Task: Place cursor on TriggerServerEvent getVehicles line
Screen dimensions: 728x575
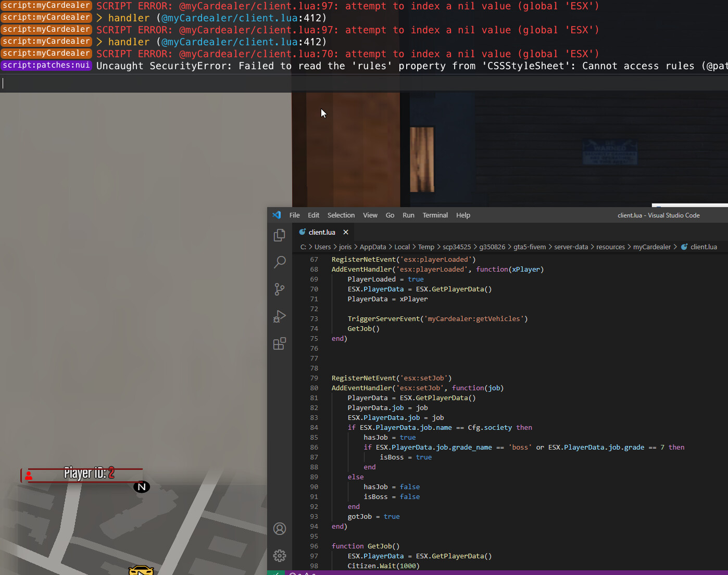Action: [437, 318]
